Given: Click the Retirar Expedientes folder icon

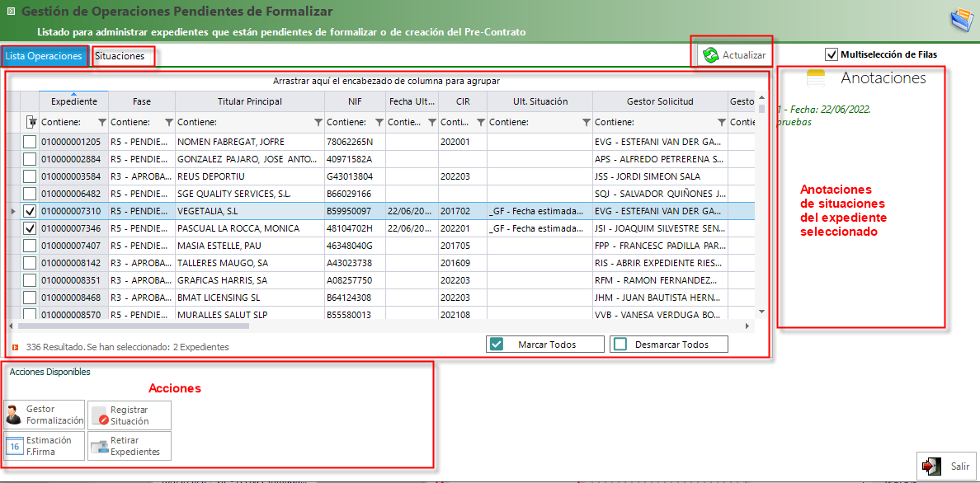Looking at the screenshot, I should pos(99,446).
